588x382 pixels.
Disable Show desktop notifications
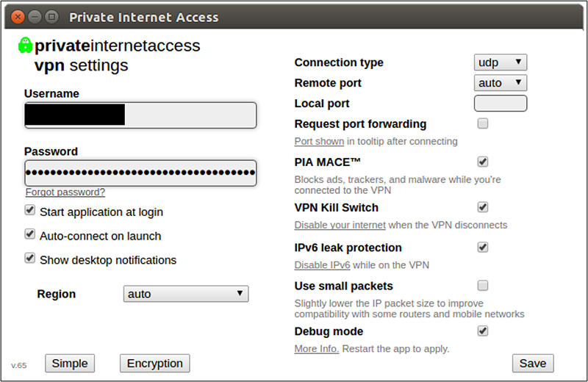30,259
